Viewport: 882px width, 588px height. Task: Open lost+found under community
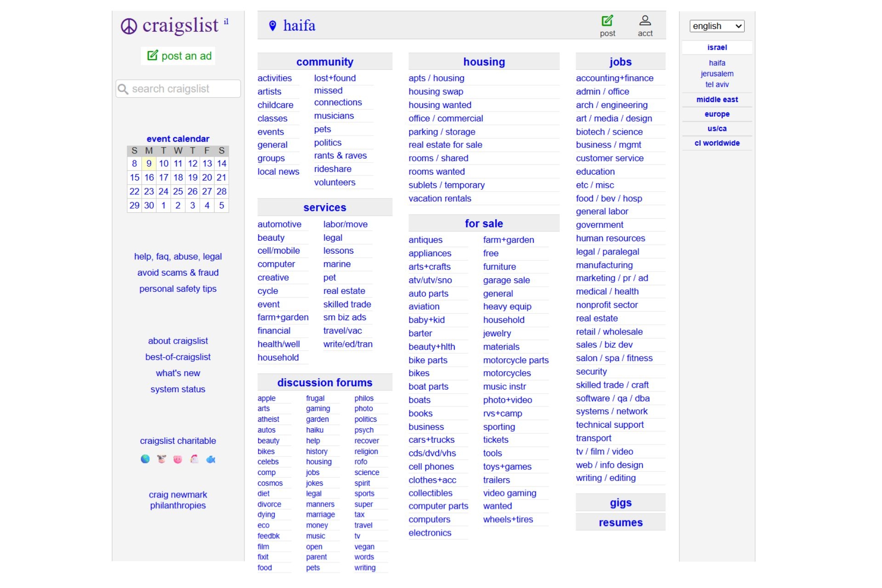point(335,78)
